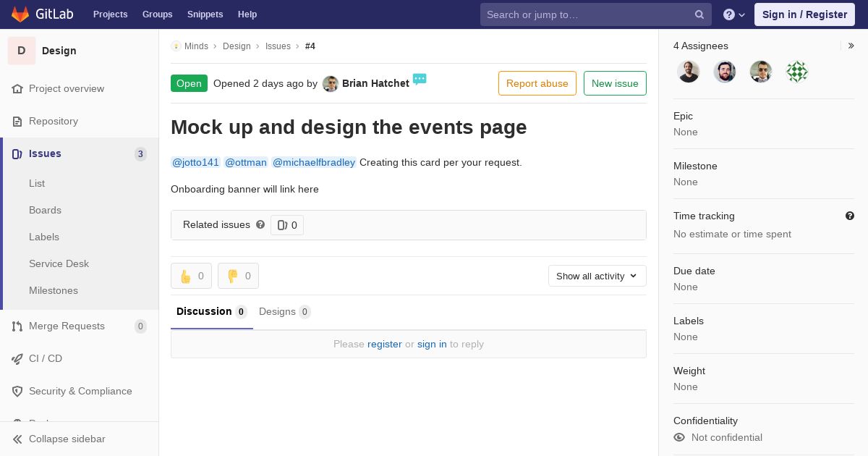Screen dimensions: 868x456
Task: Click the Related issues help icon
Action: 260,224
